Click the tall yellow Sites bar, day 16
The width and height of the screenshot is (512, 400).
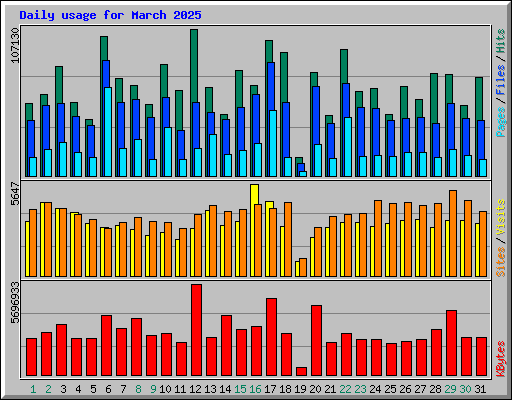pos(254,195)
